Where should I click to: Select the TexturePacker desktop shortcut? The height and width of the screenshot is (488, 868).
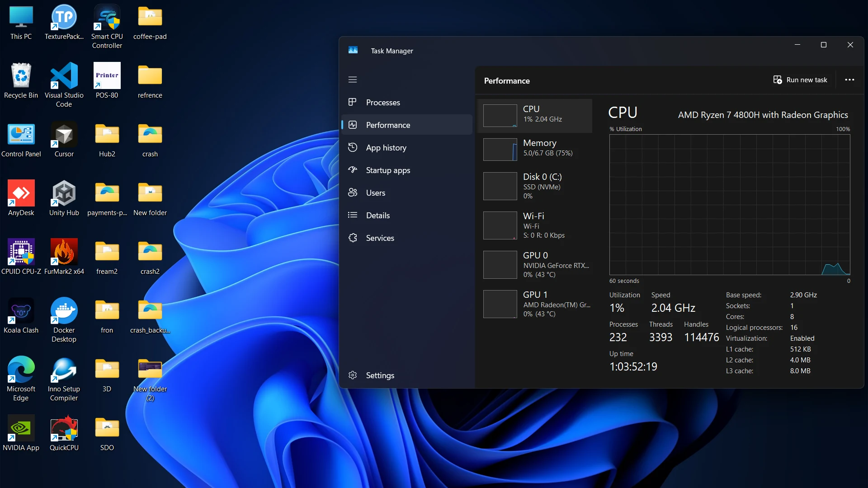[64, 23]
